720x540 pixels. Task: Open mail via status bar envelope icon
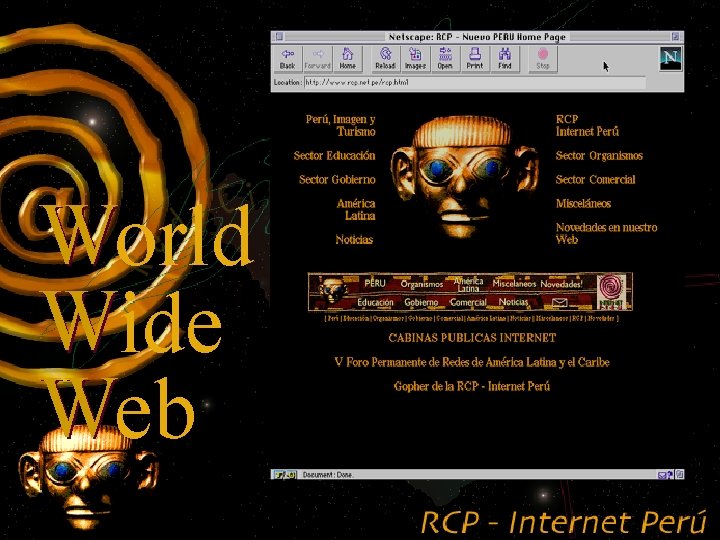[665, 475]
